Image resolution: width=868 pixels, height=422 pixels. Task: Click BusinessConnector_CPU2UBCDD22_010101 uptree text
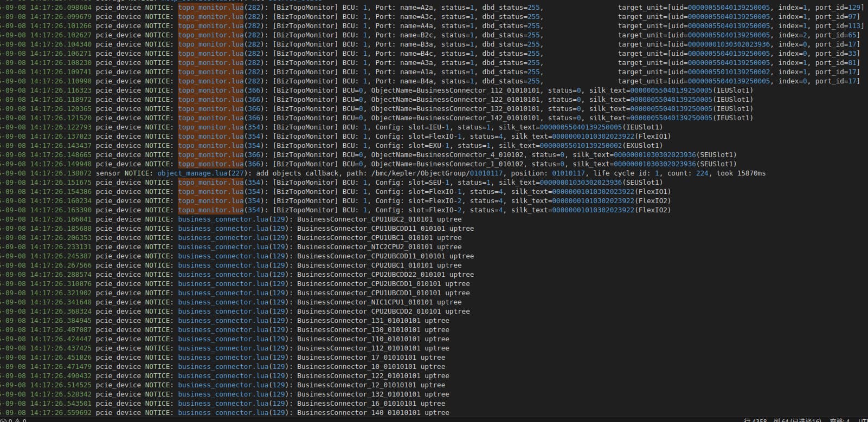385,275
